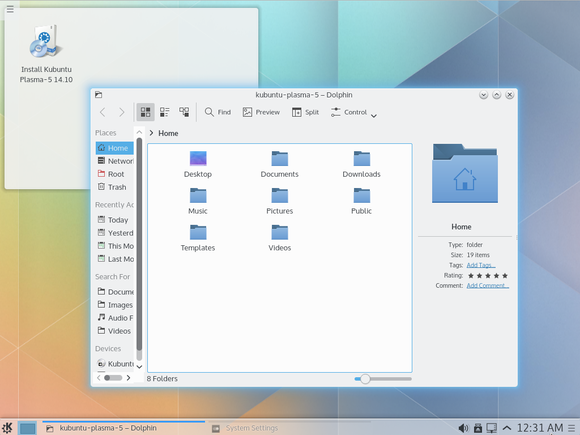Open Find in Dolphin toolbar

(x=218, y=112)
